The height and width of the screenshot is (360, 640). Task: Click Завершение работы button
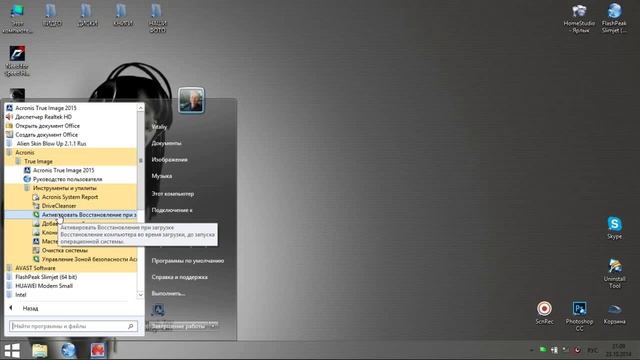(178, 326)
